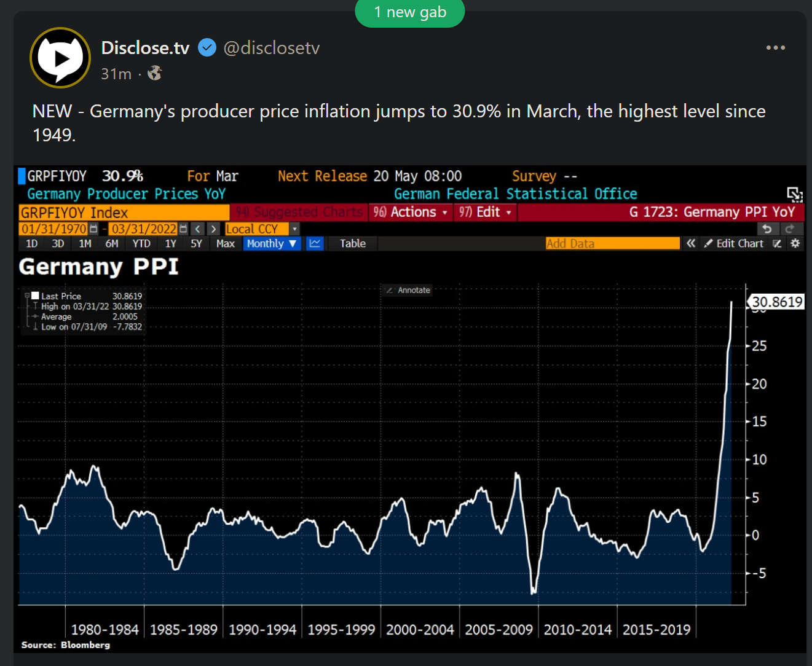Load the 1 new gab notification

pos(410,12)
